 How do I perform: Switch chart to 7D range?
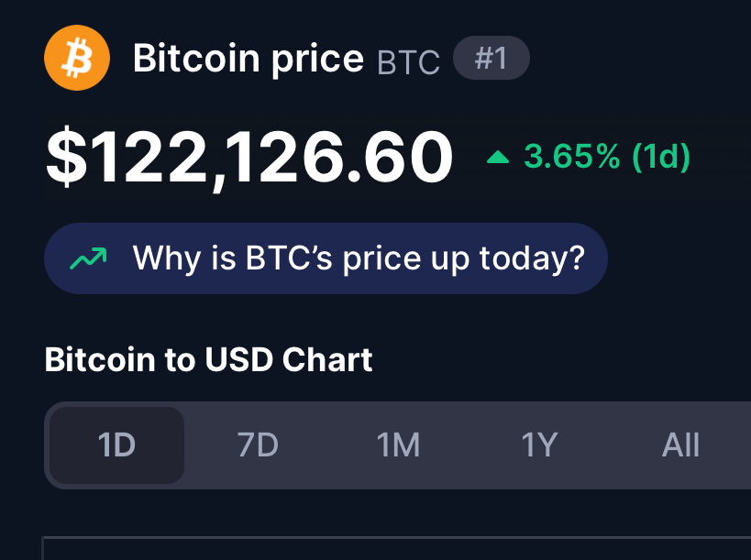pyautogui.click(x=258, y=445)
